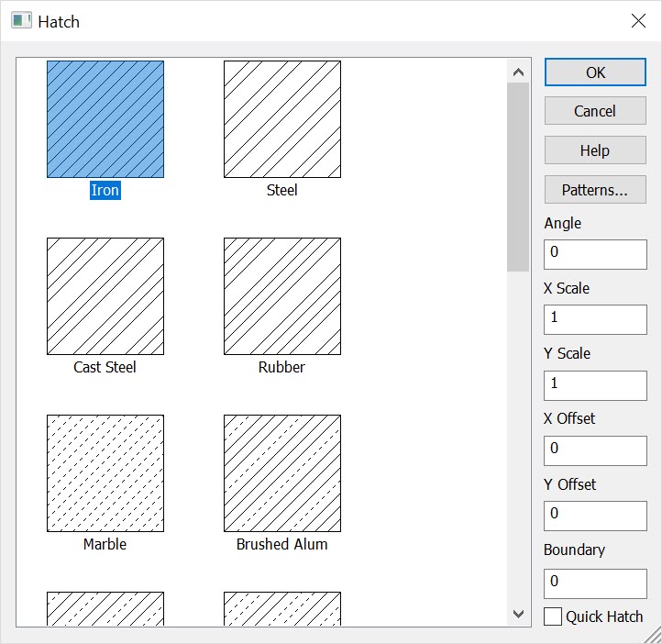Screen dimensions: 662x644
Task: Click the Cast Steel label text
Action: [105, 367]
